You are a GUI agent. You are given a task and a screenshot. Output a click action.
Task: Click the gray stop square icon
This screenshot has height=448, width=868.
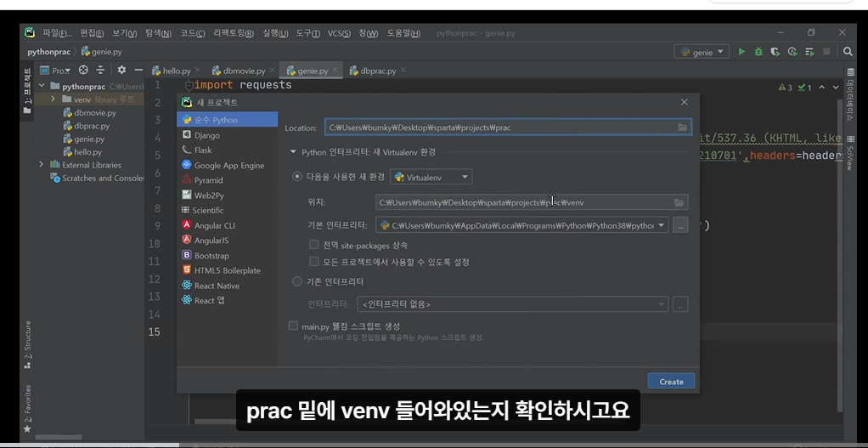pos(826,52)
